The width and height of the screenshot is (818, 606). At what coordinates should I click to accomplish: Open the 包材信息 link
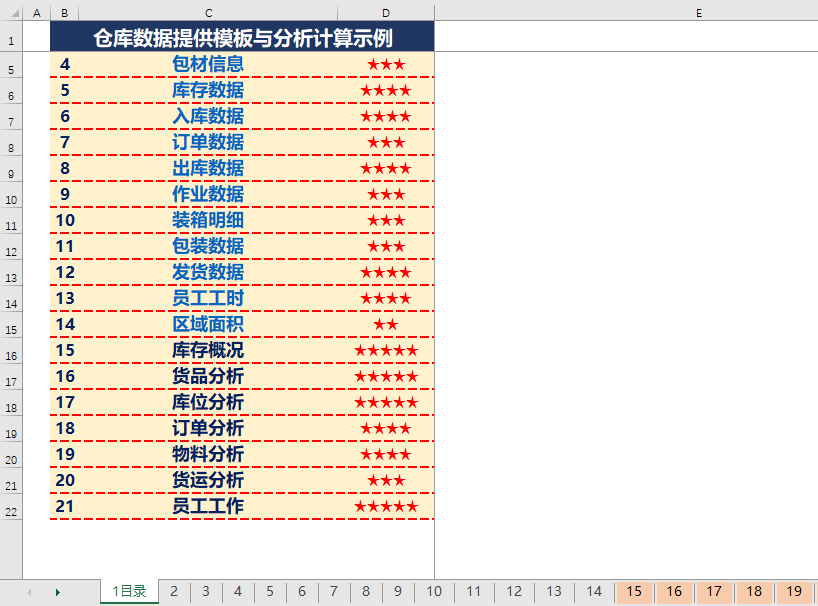208,64
